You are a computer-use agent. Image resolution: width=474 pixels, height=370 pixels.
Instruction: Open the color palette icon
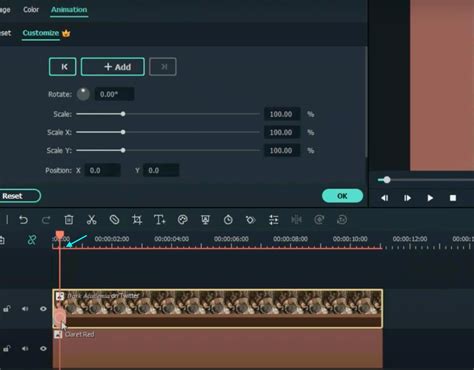tap(183, 220)
